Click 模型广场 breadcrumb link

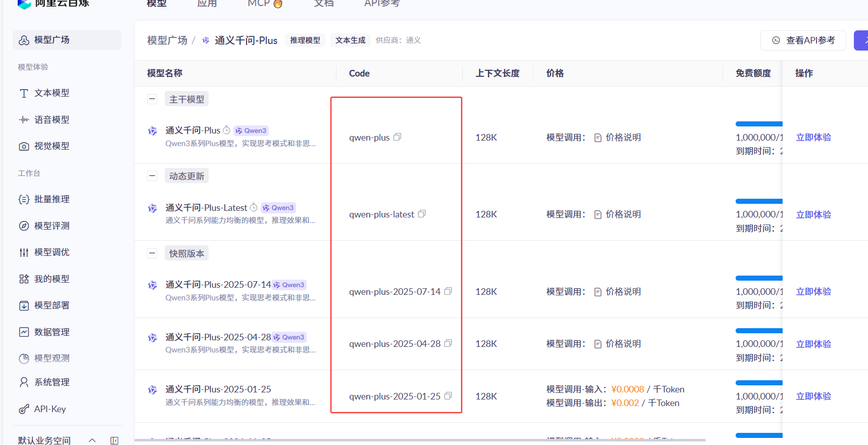pyautogui.click(x=167, y=40)
